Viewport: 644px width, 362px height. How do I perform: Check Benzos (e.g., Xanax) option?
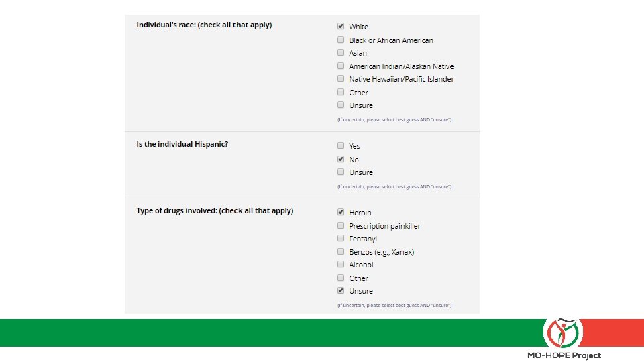click(341, 251)
